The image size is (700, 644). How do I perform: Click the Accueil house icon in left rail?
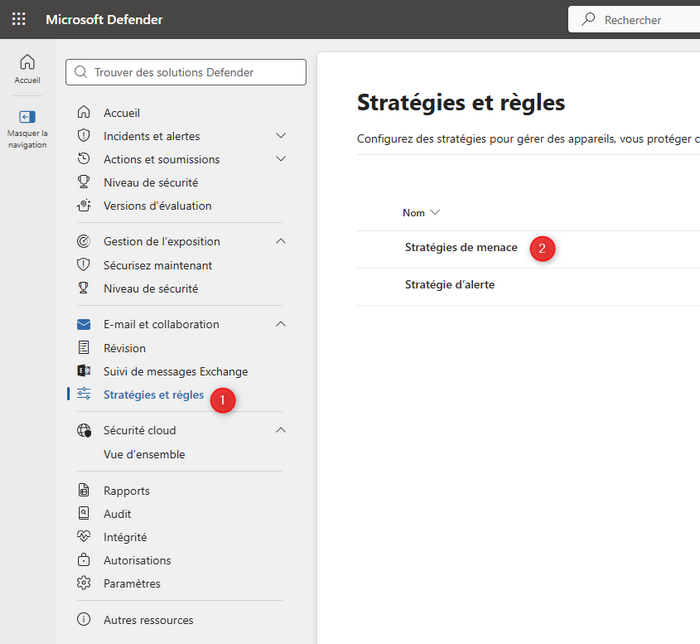click(x=27, y=62)
